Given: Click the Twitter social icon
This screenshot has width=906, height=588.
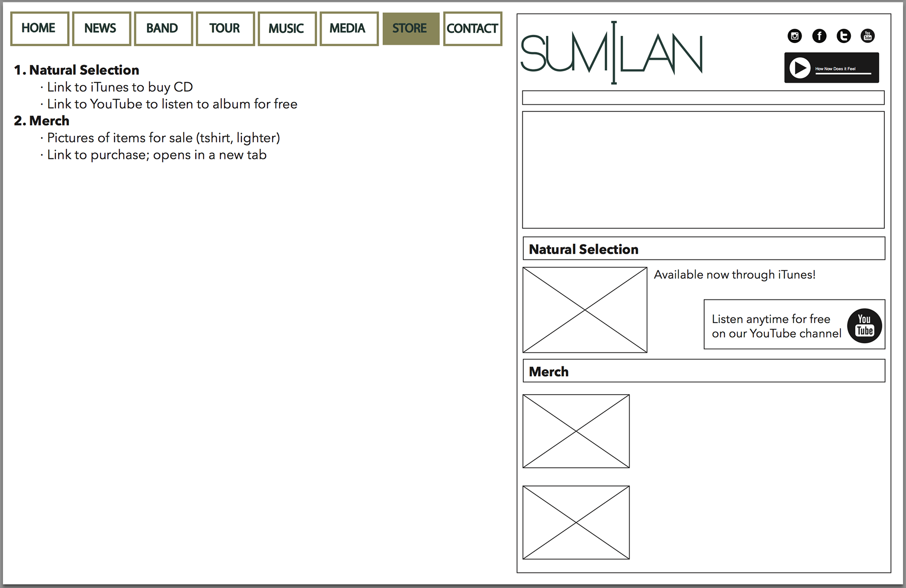Looking at the screenshot, I should click(843, 36).
